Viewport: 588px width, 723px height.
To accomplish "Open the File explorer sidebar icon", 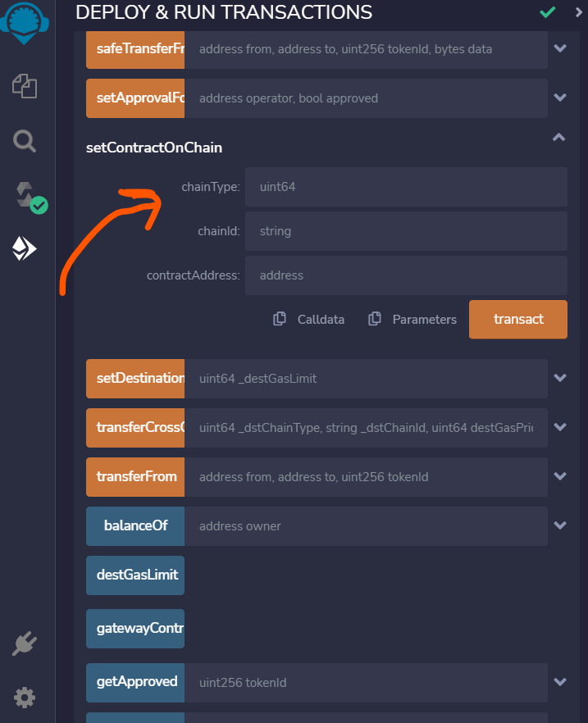I will [x=25, y=85].
